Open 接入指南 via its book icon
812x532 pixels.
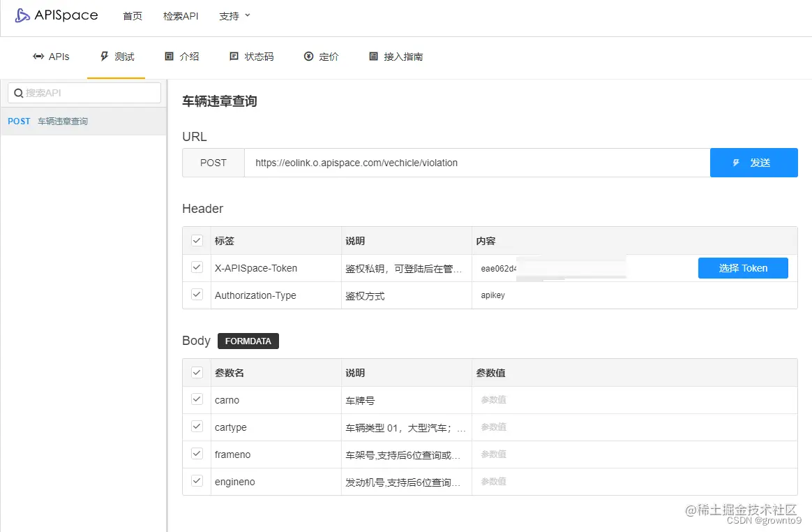tap(374, 57)
